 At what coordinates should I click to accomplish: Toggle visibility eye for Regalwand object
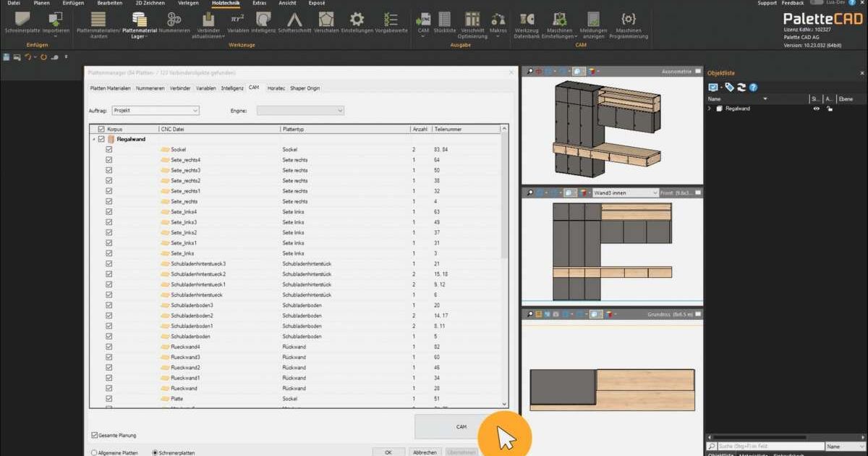tap(816, 109)
